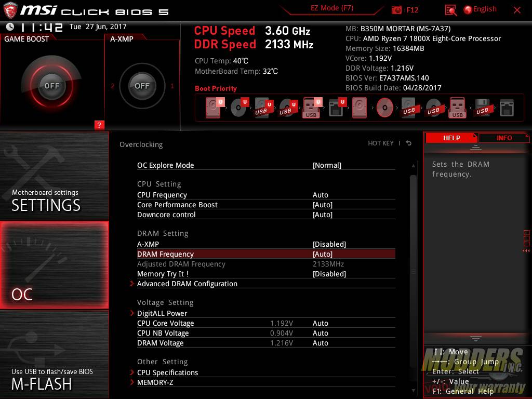Screen dimensions: 532x399
Task: Close the BIOS with the red X
Action: click(x=517, y=10)
